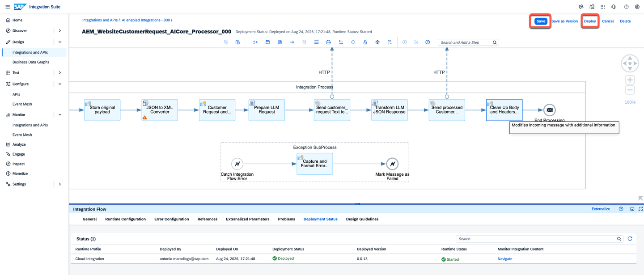The width and height of the screenshot is (644, 275).
Task: Open the Process palette icon
Action: (267, 42)
